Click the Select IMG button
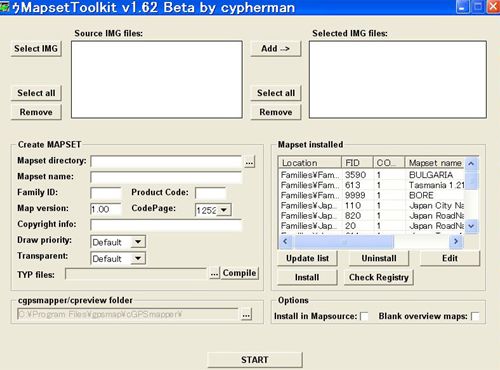This screenshot has height=370, width=500. 36,49
